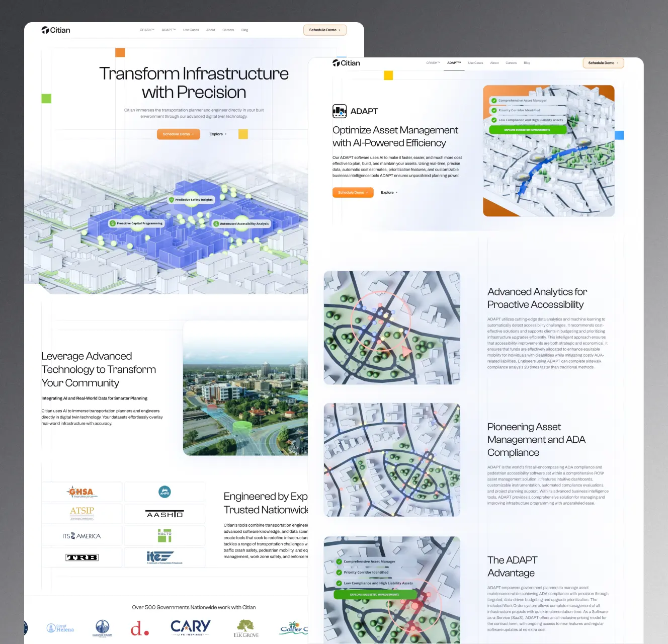668x644 pixels.
Task: Click 'Integrating AI and Real-World Data for Smarter Planning'
Action: [95, 398]
